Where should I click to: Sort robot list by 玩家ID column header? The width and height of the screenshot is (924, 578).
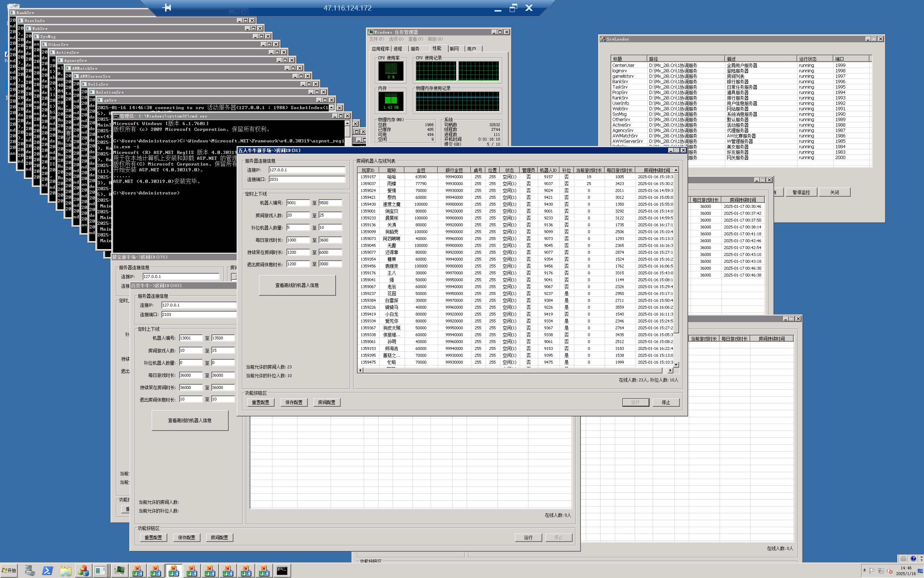pos(368,170)
